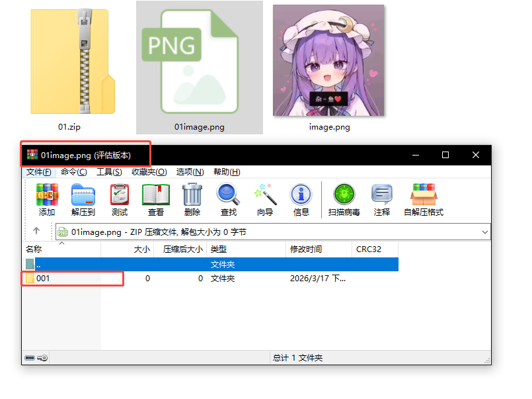This screenshot has height=399, width=532.
Task: Sort by 名称 column header
Action: (61, 249)
